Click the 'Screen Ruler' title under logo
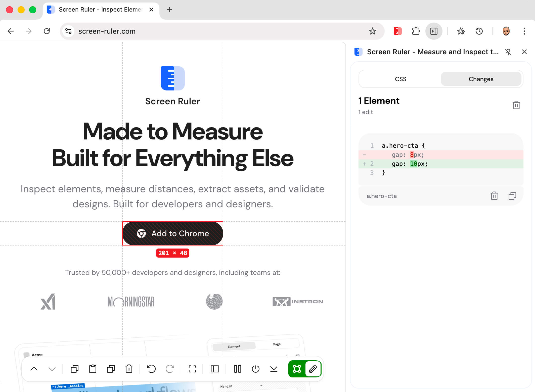Screen dimensions: 535x392 click(x=173, y=101)
